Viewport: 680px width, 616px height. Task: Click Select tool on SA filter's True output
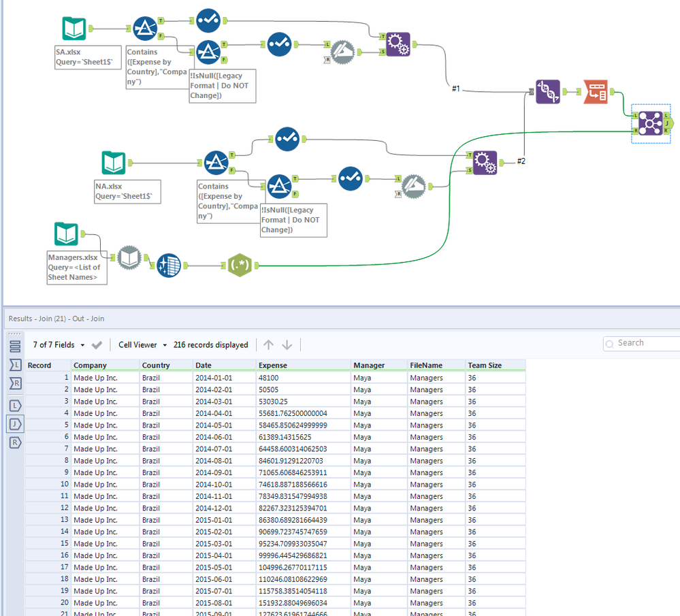pos(208,20)
